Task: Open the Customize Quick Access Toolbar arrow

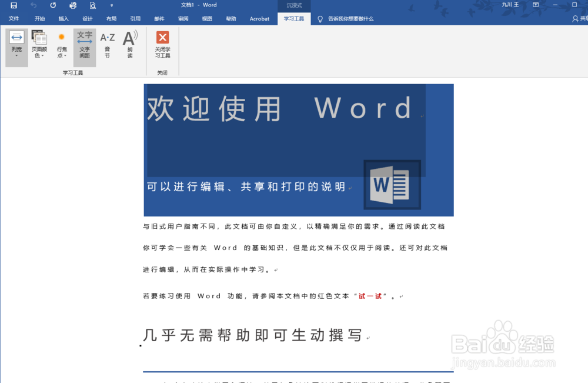Action: tap(111, 5)
